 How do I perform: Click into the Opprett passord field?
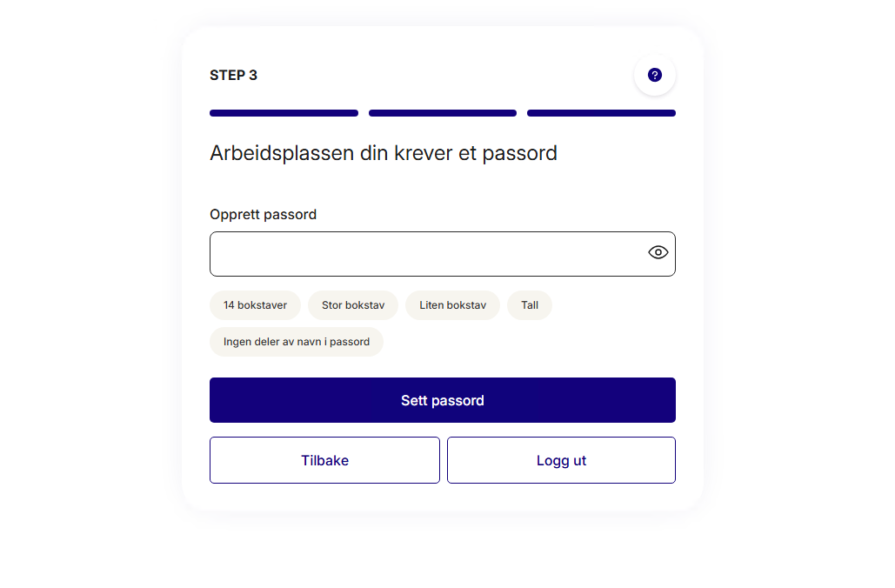click(426, 254)
